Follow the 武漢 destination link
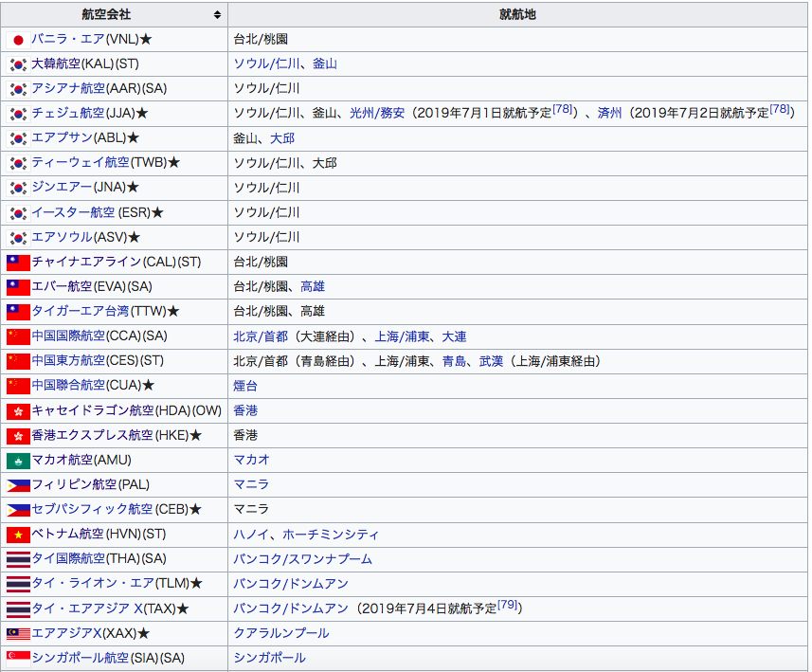 [491, 361]
